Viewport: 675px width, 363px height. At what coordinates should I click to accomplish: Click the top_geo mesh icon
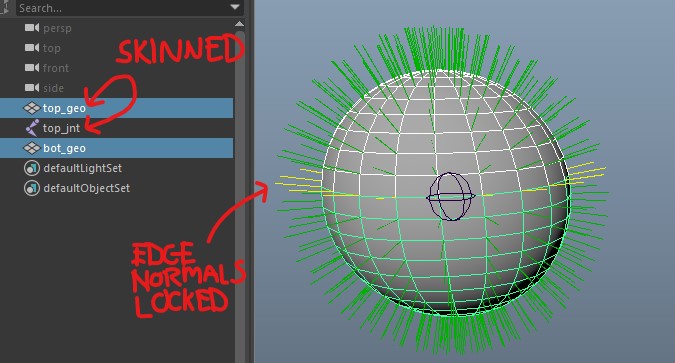click(31, 108)
